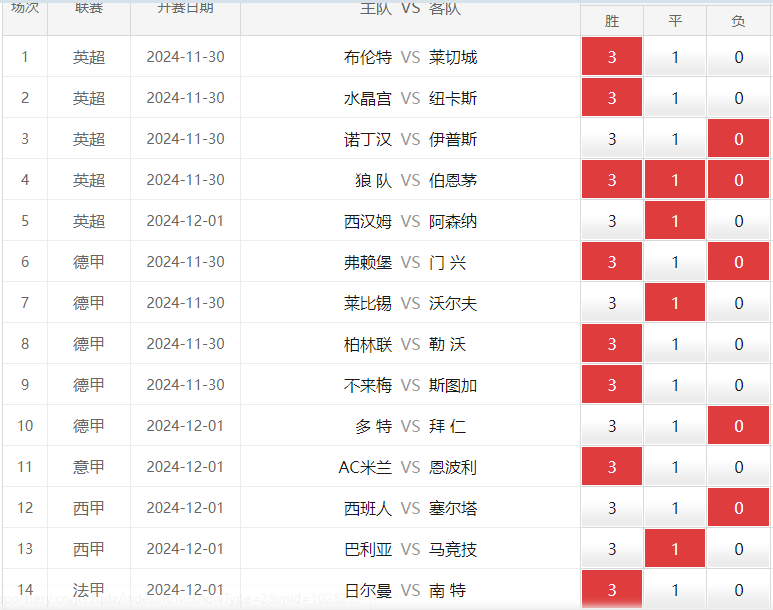Choose draw (1) for 柏林联 VS 勒沃

[x=675, y=343]
